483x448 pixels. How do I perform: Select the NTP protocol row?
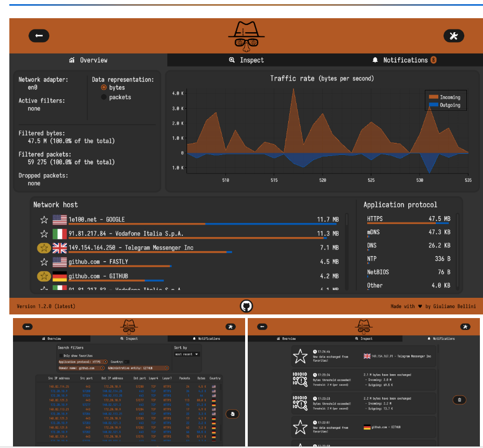[x=408, y=259]
